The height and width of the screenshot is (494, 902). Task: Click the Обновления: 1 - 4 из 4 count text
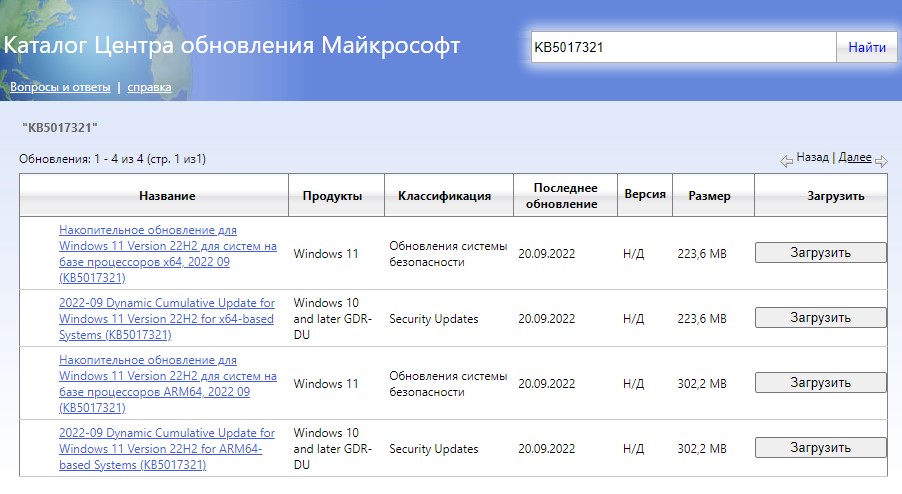pyautogui.click(x=112, y=159)
